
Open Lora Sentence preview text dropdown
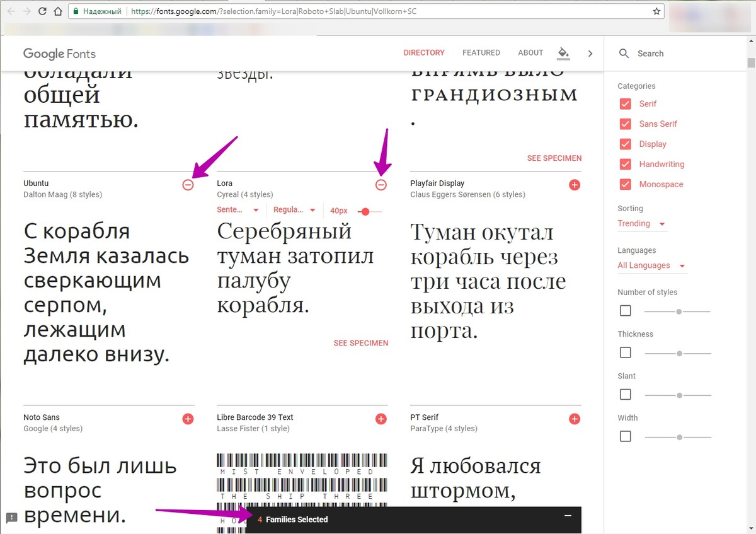point(238,210)
